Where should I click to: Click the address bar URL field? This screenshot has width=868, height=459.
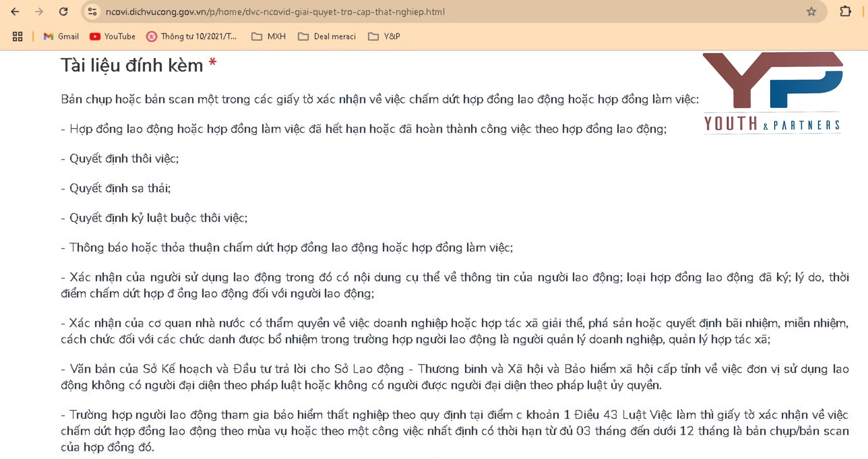(275, 12)
